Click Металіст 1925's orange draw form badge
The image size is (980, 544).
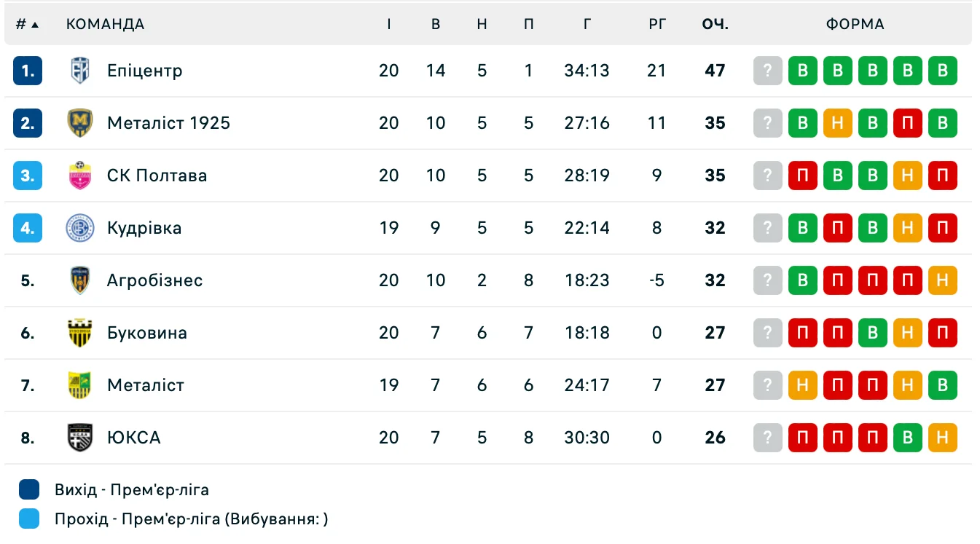point(837,123)
